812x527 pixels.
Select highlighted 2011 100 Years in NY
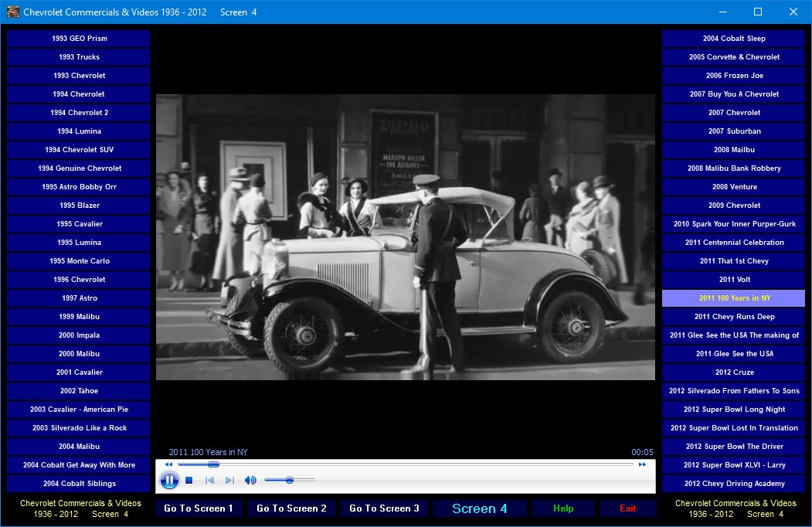coord(734,298)
